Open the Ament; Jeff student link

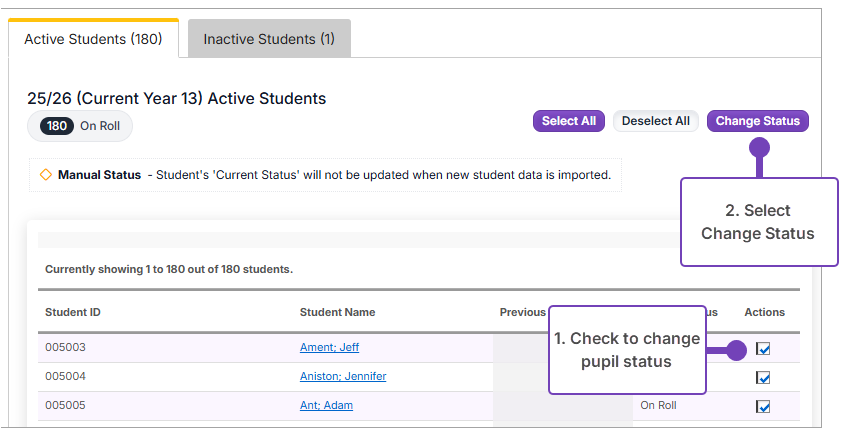(329, 348)
